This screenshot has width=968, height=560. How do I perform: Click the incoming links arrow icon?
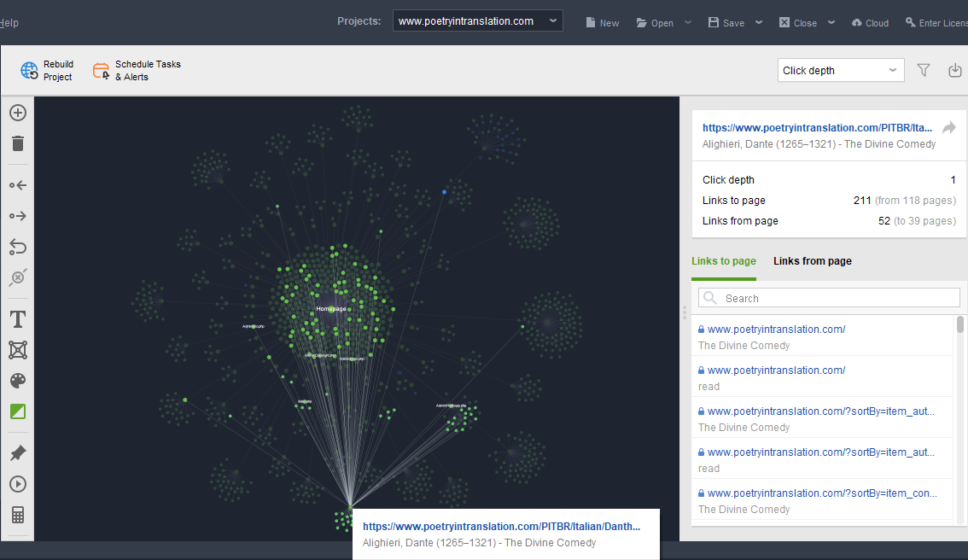(x=18, y=185)
